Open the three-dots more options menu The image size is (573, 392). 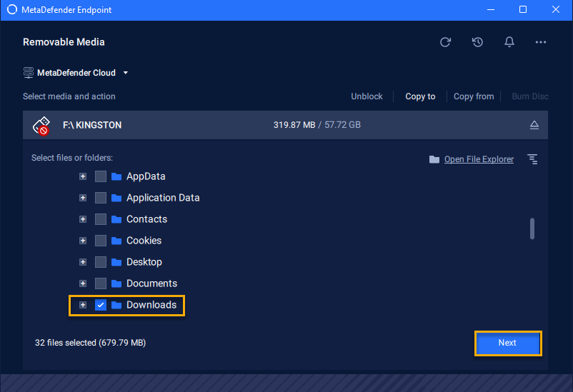(541, 42)
